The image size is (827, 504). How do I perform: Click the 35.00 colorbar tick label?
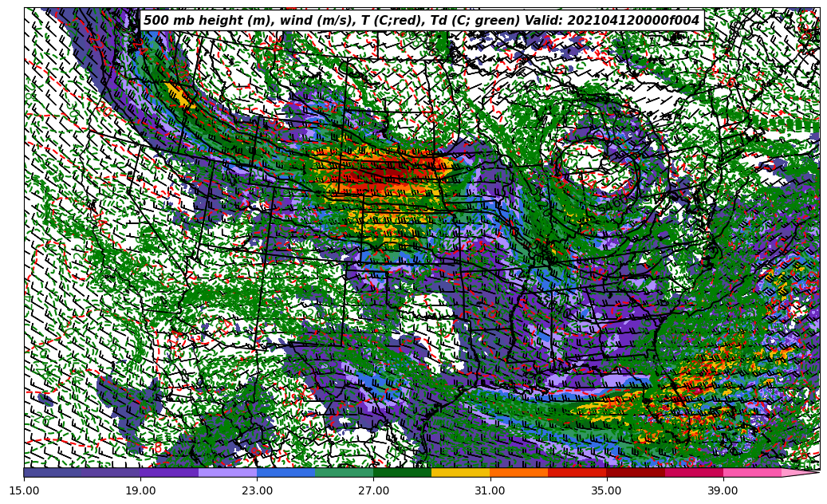[x=606, y=490]
